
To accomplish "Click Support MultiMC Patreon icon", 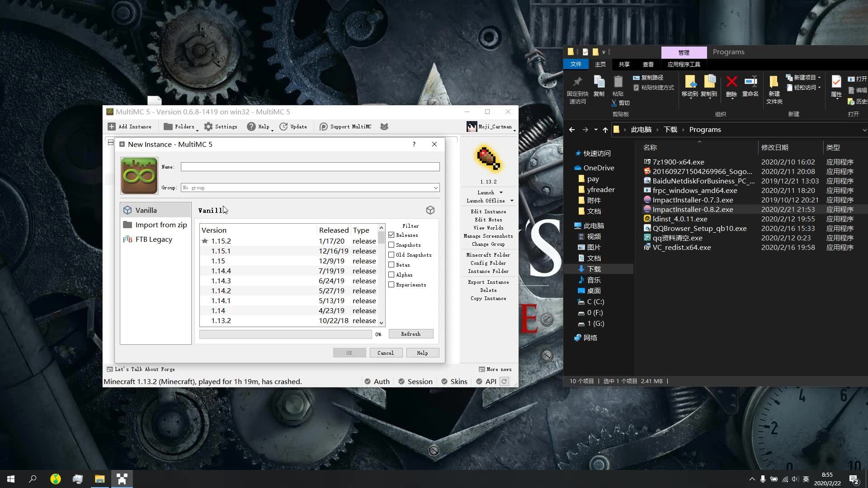I will click(x=323, y=127).
